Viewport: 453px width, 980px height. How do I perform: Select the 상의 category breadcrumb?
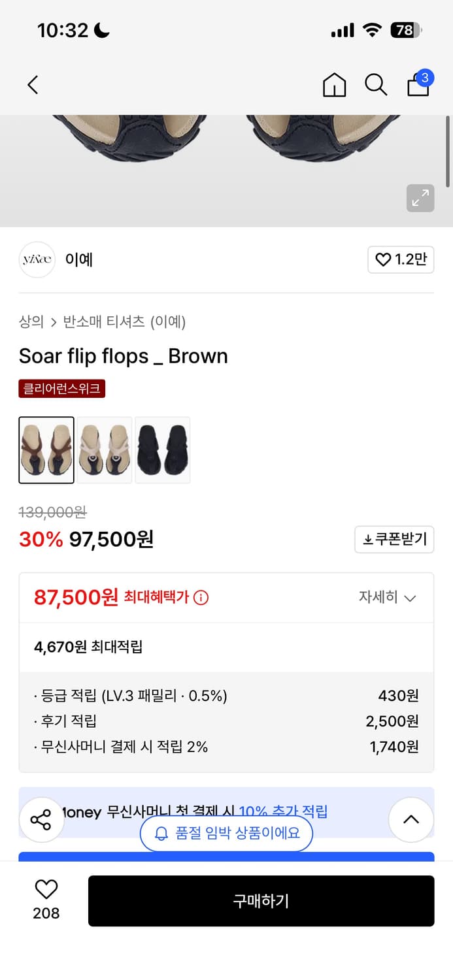[31, 321]
